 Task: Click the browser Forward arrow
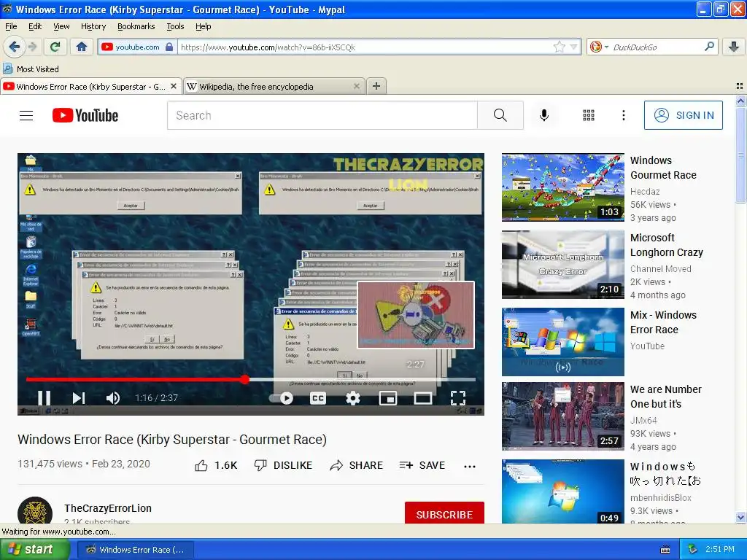coord(32,47)
